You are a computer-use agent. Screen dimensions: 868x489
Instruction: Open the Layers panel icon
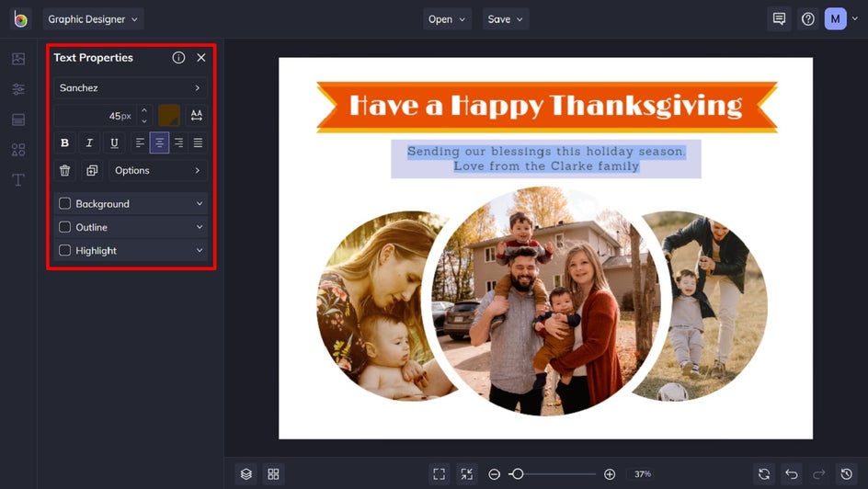246,474
